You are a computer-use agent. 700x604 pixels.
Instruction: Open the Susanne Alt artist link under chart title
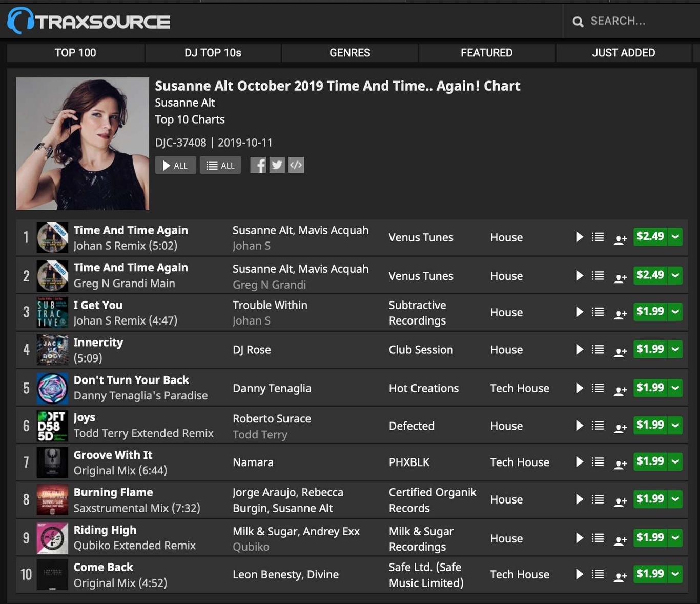(185, 103)
